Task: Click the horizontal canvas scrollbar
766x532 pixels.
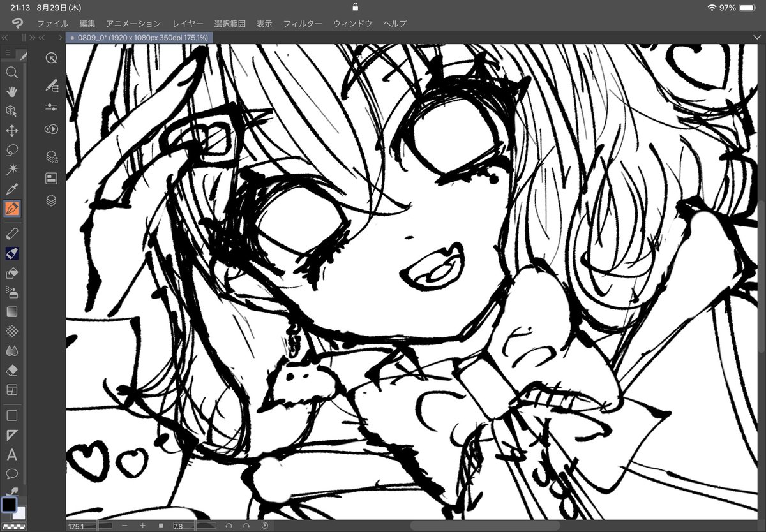Action: [x=484, y=526]
